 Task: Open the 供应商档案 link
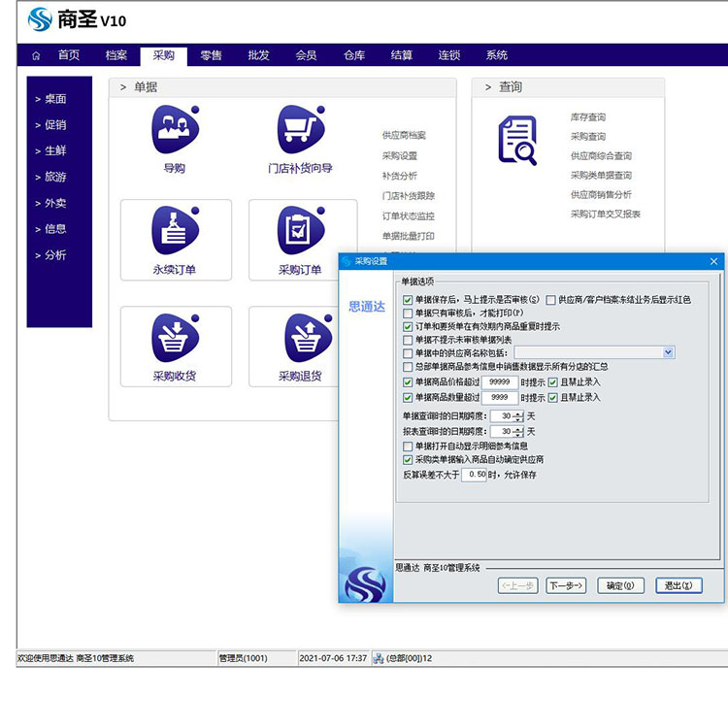tap(404, 135)
